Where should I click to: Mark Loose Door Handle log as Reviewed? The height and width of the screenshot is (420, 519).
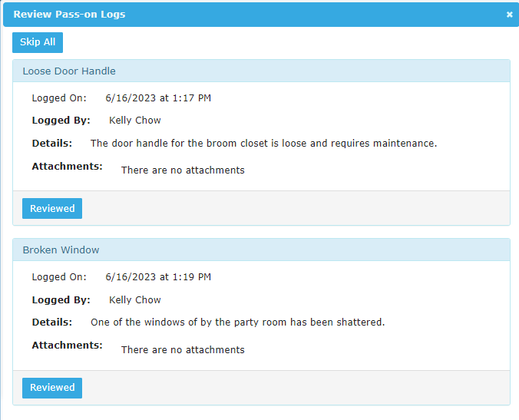(x=52, y=209)
